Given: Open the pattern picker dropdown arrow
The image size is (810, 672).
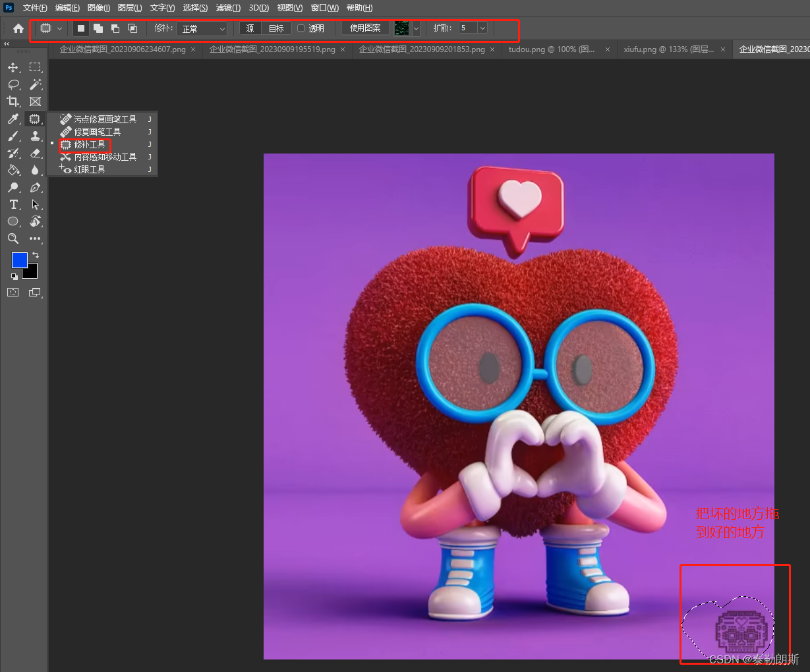Looking at the screenshot, I should [416, 28].
